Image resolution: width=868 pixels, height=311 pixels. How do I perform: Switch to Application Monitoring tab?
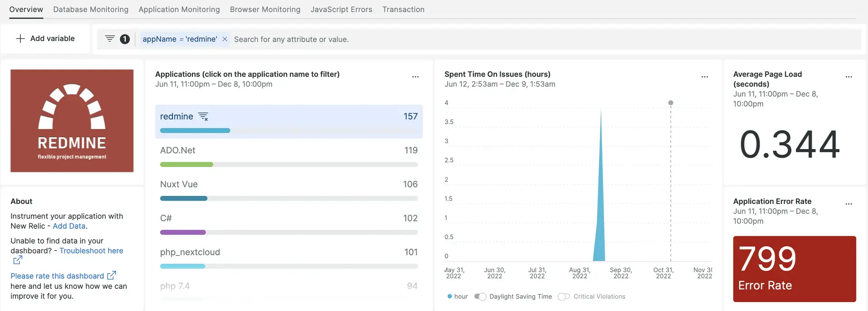[x=179, y=9]
